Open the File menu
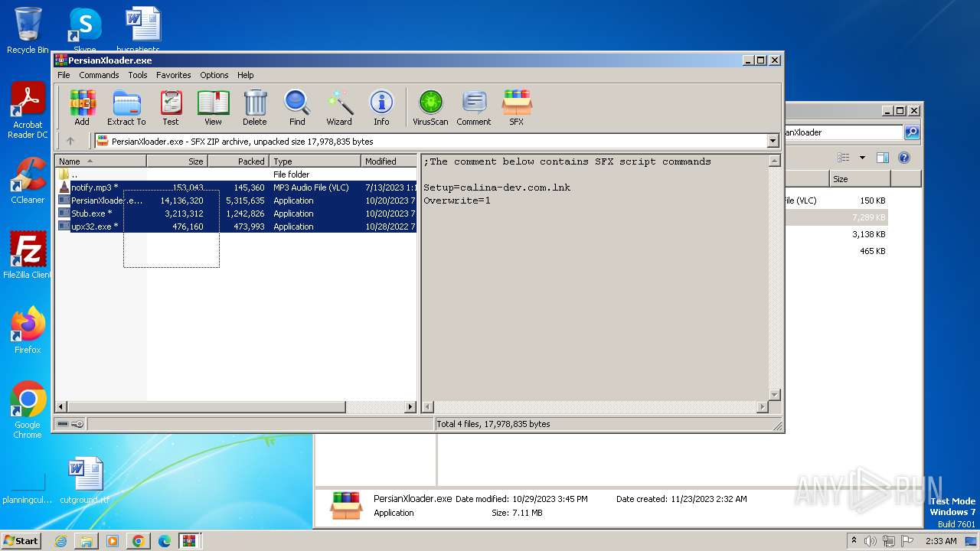This screenshot has width=980, height=551. pos(64,75)
